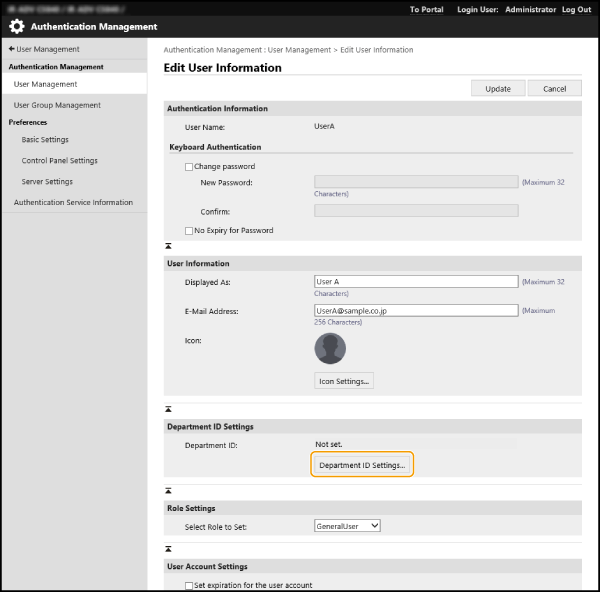
Task: Enable the Change password checkbox
Action: (x=189, y=167)
